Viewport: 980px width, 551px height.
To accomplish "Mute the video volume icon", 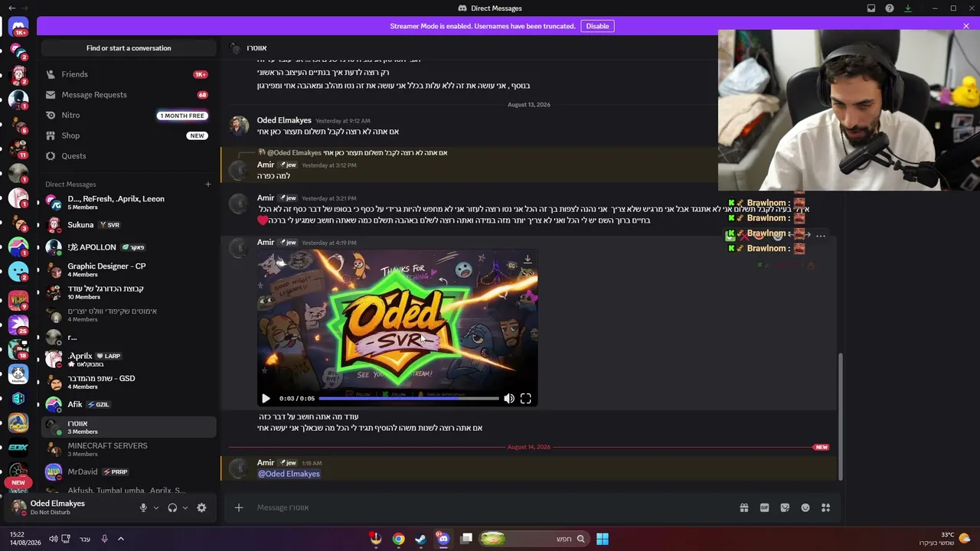I will (509, 399).
